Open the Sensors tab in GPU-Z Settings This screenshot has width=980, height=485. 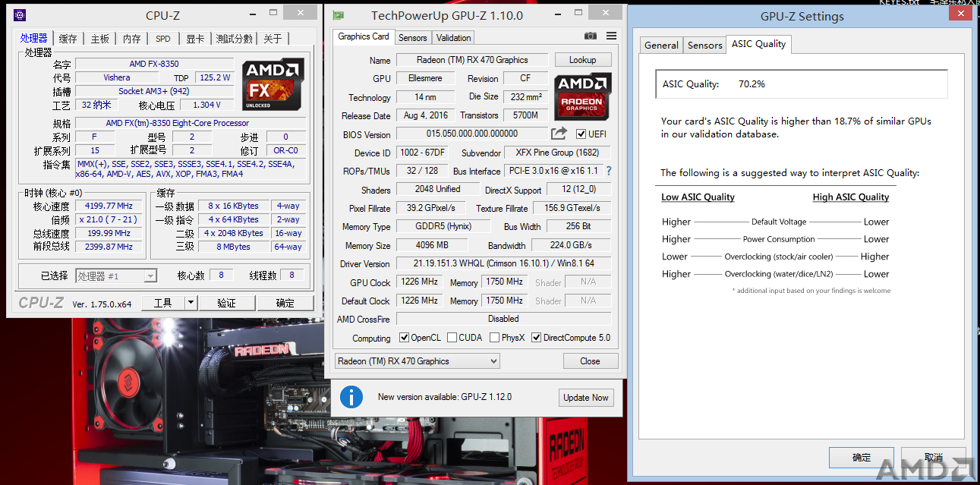(x=704, y=46)
